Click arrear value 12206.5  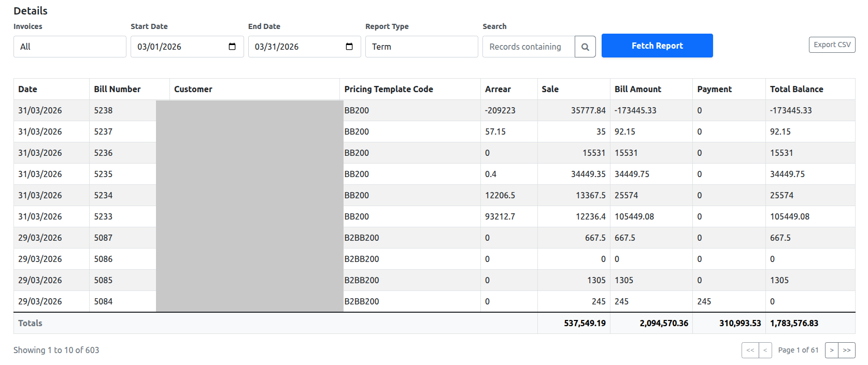coord(500,195)
